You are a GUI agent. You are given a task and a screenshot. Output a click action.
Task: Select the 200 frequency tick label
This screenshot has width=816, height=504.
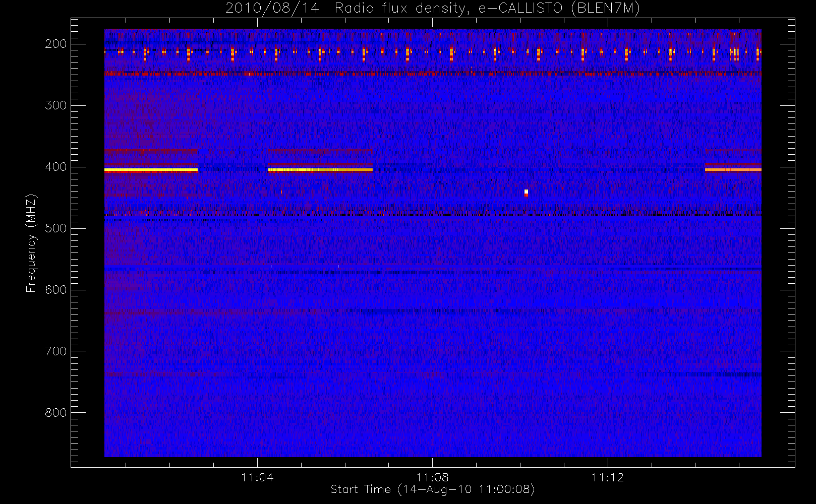pos(55,44)
